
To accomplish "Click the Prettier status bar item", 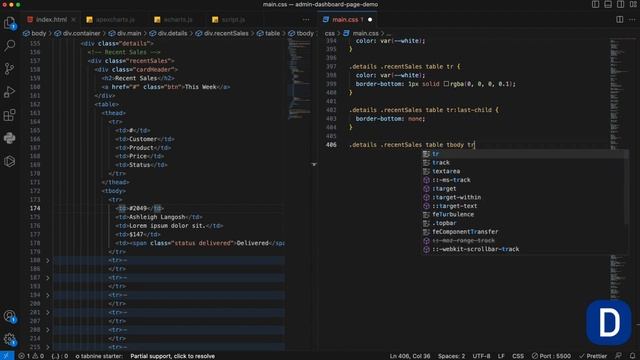I will point(593,356).
